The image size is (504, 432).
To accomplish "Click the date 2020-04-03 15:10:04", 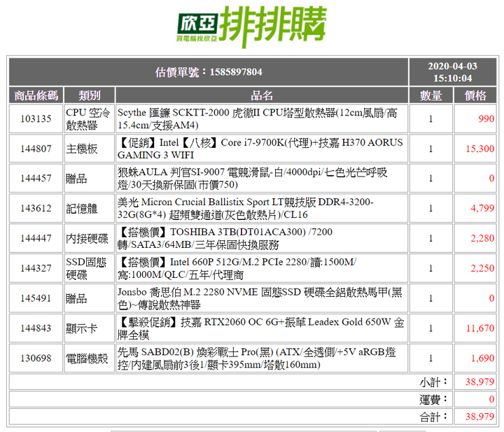I will pyautogui.click(x=453, y=72).
